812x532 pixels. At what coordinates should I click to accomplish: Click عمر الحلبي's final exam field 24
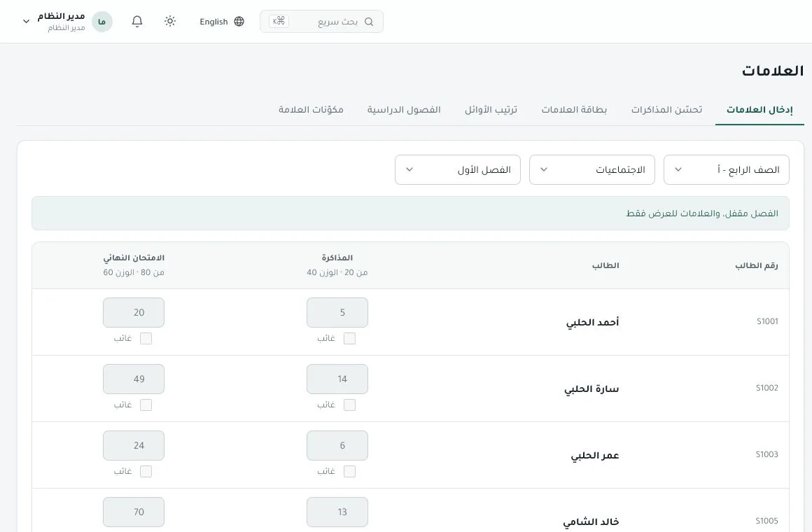click(134, 445)
